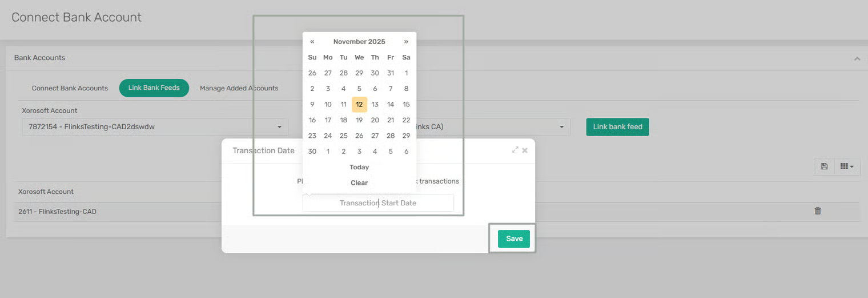Clear the selected calendar date
868x298 pixels.
tap(359, 183)
